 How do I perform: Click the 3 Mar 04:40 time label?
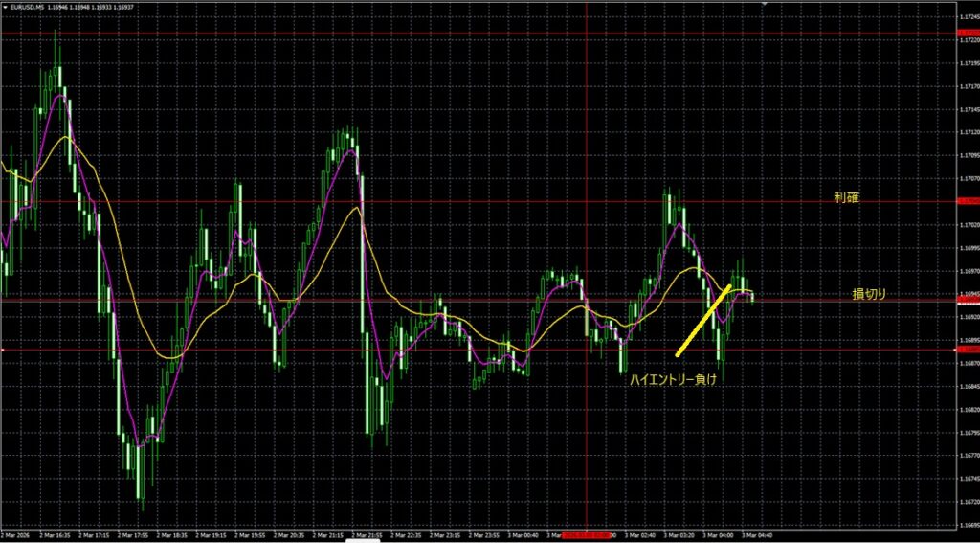[x=757, y=536]
